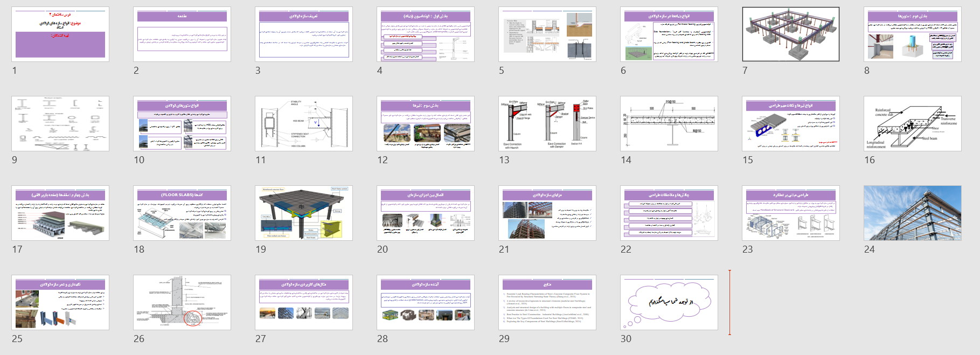Select slide 29 references list thumbnail
Viewport: 980px width, 355px height.
547,302
